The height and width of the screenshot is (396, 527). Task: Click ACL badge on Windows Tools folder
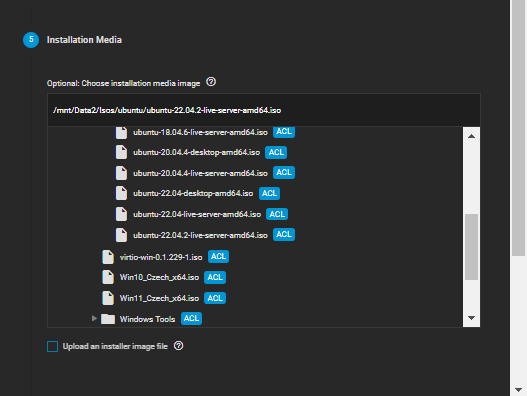tap(191, 318)
